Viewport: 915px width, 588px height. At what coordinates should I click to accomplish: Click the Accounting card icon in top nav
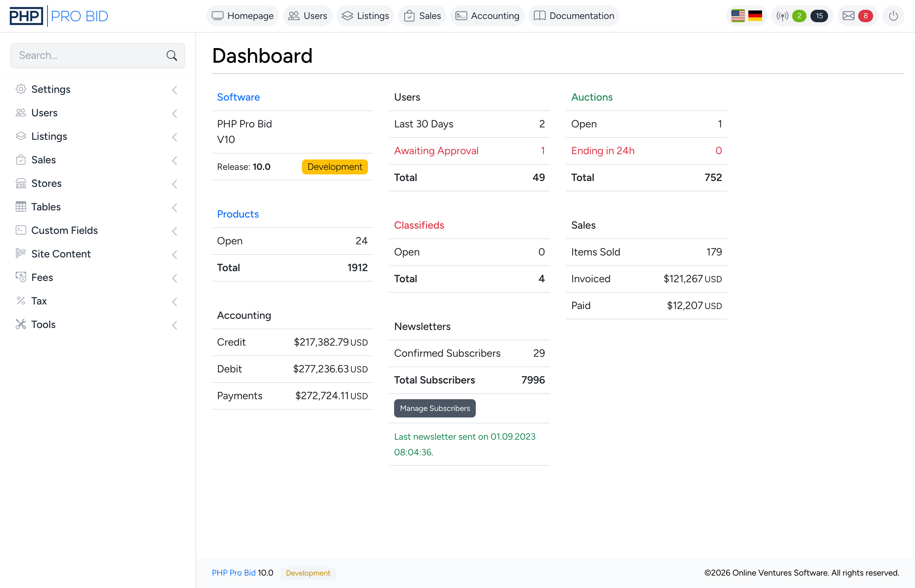[461, 16]
